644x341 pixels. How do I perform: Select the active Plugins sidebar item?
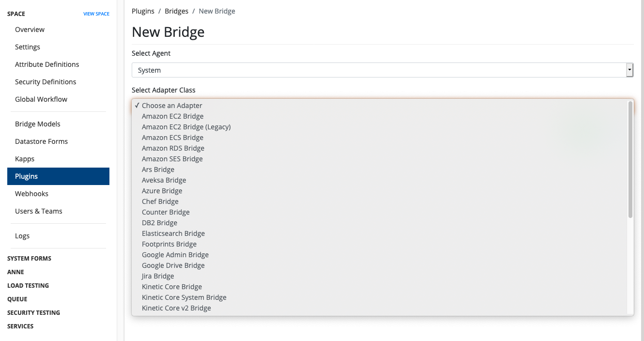coord(58,176)
